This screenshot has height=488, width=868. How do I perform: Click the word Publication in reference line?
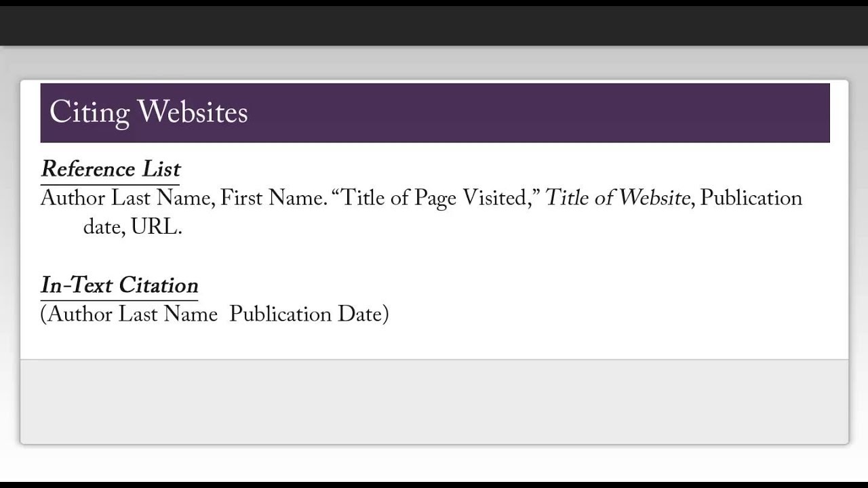click(x=751, y=199)
